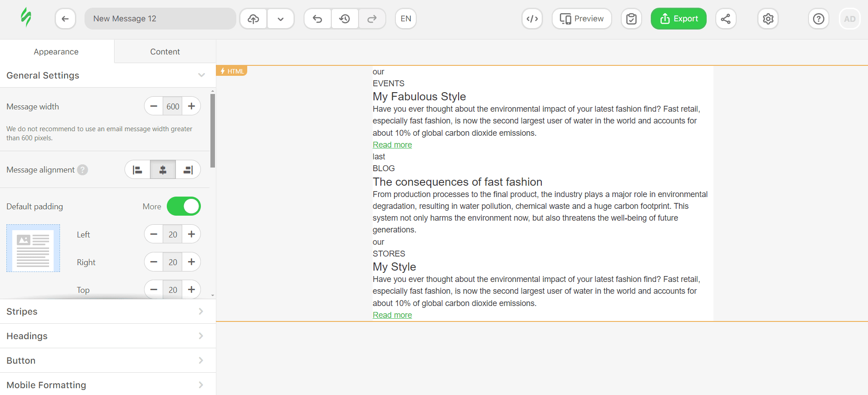Open settings via the gear icon
This screenshot has height=395, width=868.
[x=768, y=19]
